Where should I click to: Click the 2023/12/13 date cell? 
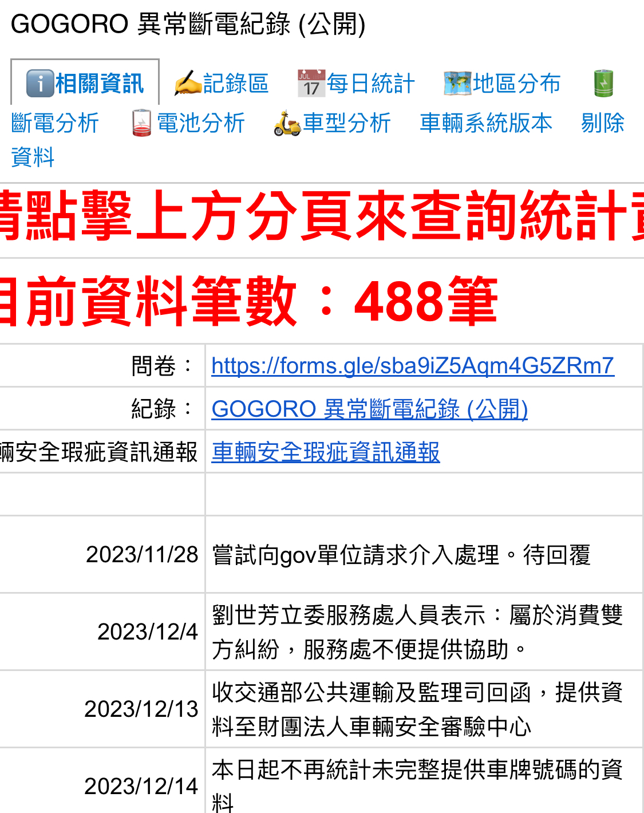[102, 709]
